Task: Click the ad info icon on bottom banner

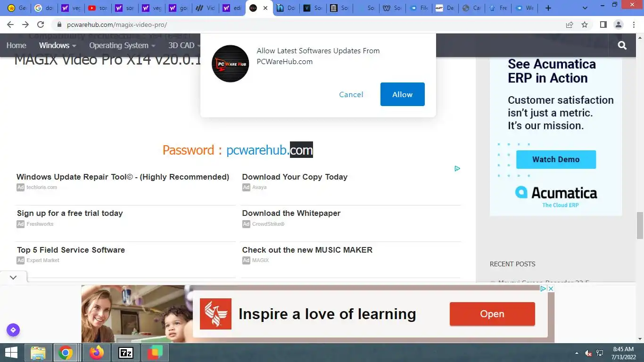Action: point(543,288)
